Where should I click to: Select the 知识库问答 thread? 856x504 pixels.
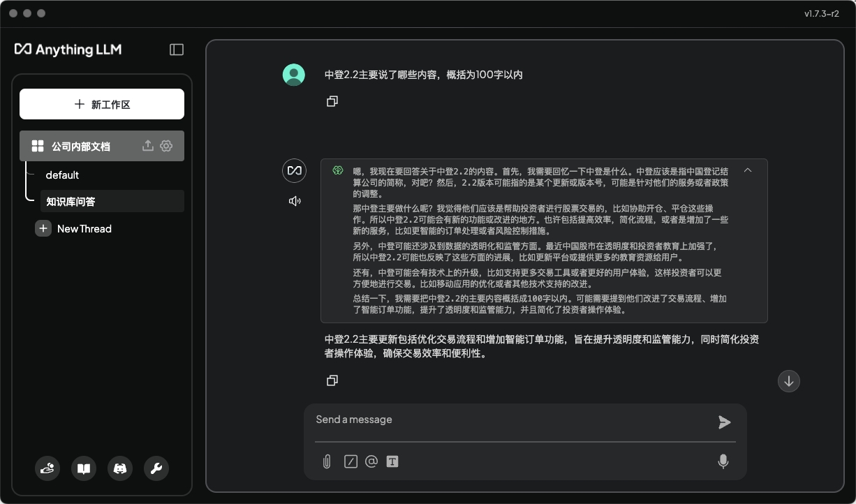[x=112, y=201]
